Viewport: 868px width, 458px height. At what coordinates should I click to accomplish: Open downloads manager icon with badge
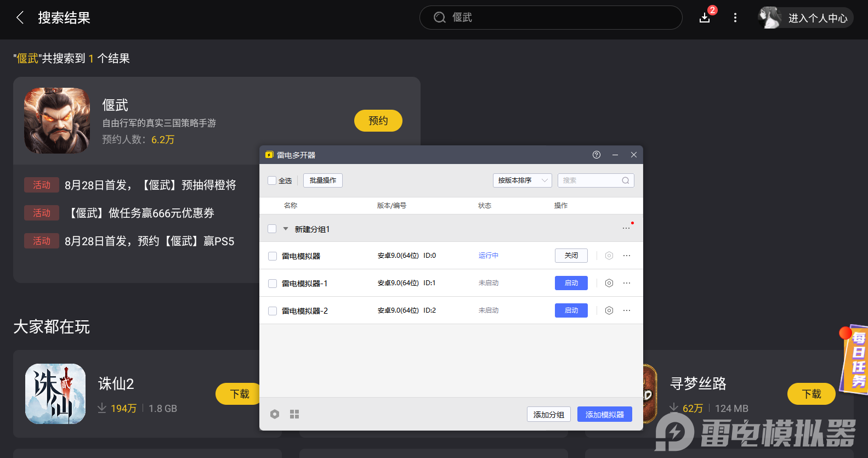(x=705, y=18)
